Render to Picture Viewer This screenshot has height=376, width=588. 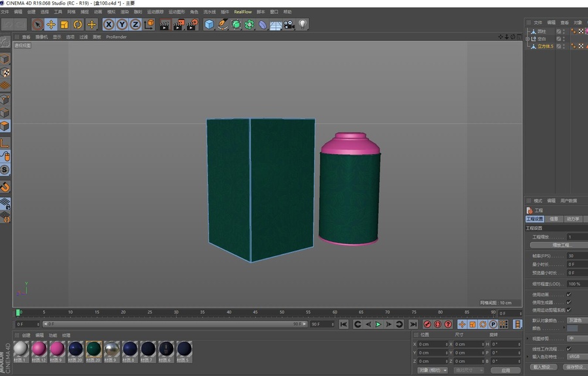coord(178,25)
